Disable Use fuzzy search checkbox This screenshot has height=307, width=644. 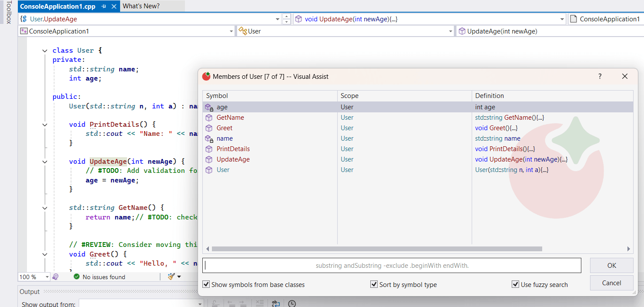[515, 284]
